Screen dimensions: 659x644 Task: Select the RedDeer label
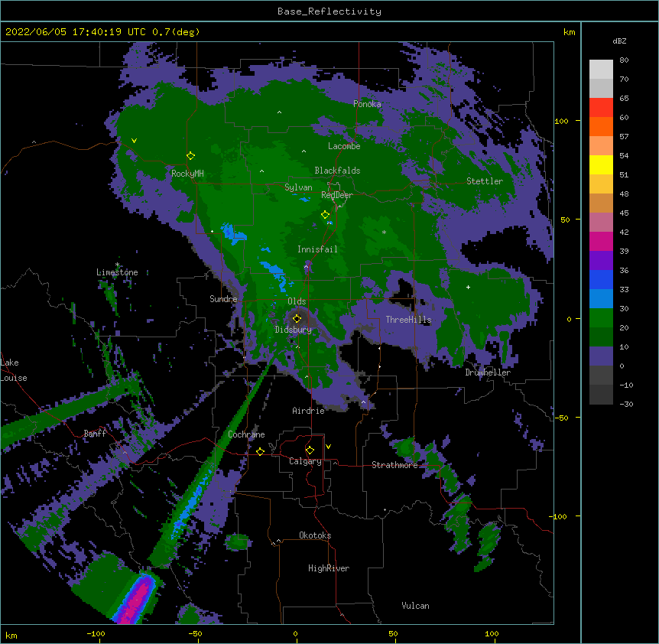point(337,195)
